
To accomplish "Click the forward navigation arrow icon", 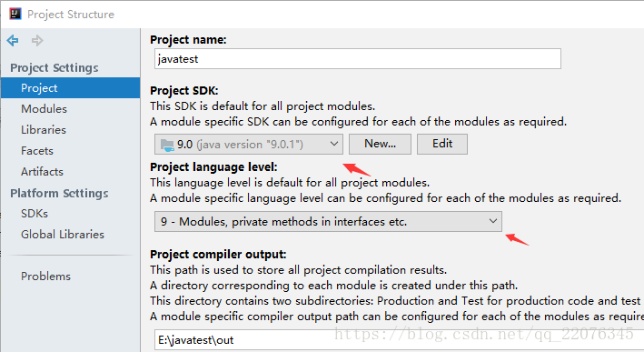I will [x=37, y=40].
